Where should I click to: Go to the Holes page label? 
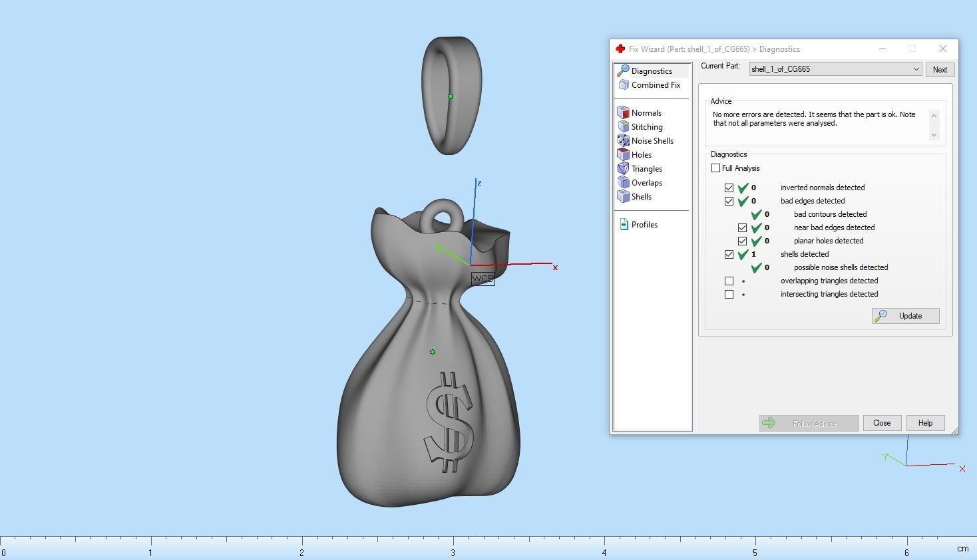point(642,155)
